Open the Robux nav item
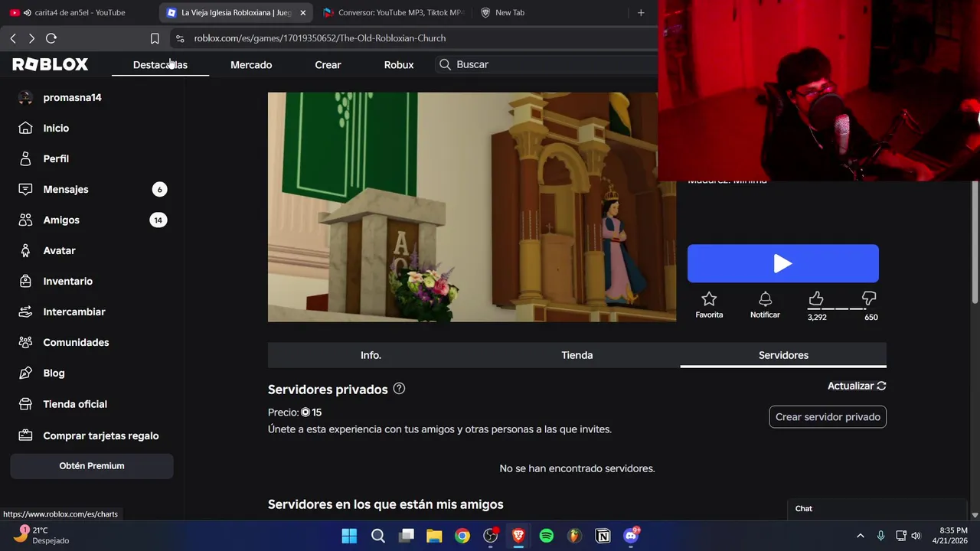 [399, 64]
